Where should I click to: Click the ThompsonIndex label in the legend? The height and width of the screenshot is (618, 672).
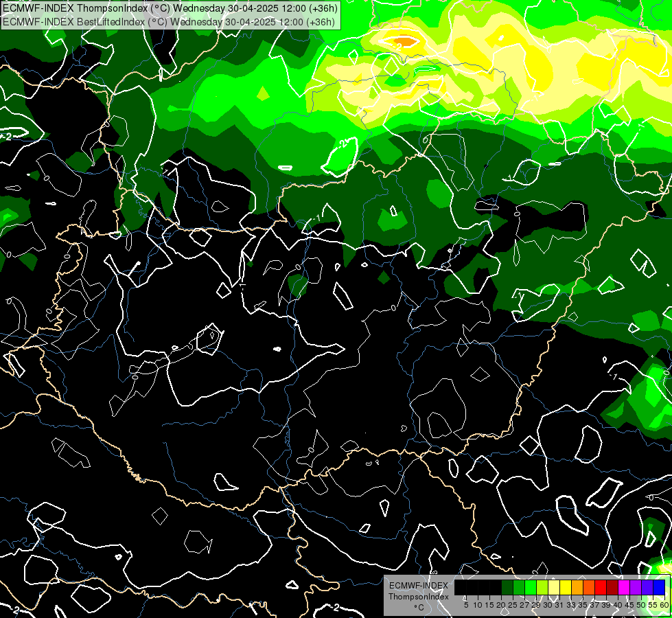[x=419, y=597]
